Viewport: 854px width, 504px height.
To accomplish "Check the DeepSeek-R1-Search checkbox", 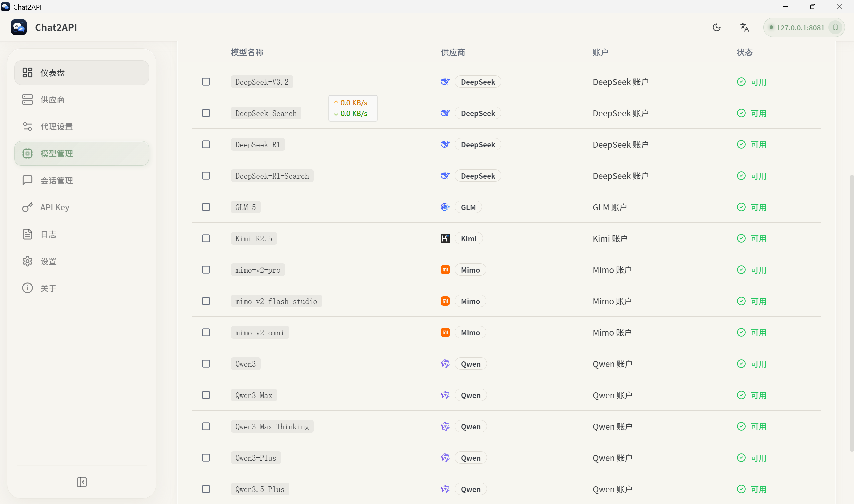I will pos(206,176).
